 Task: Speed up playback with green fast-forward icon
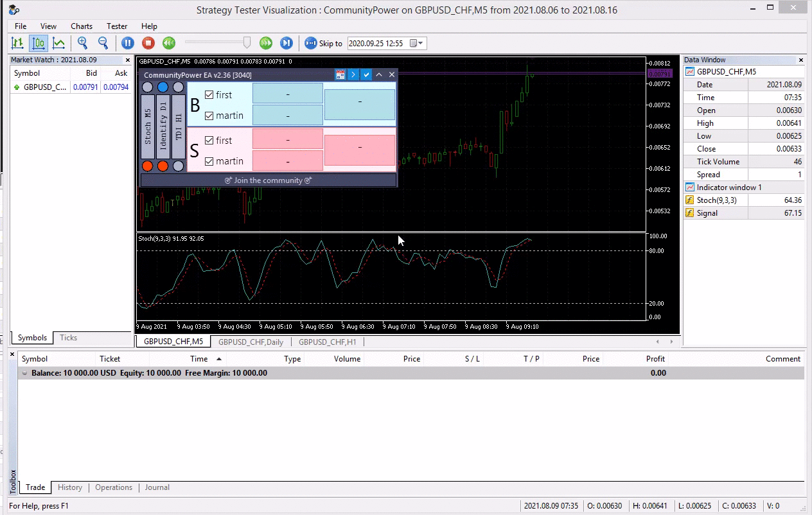266,43
